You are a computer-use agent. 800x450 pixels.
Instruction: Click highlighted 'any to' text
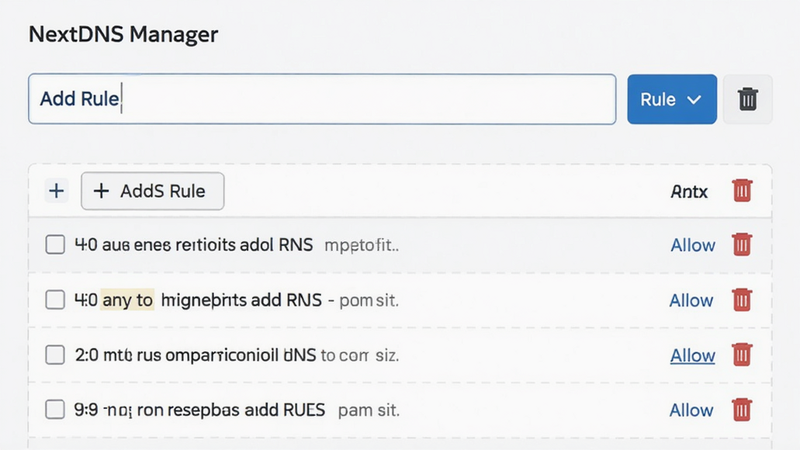pos(128,300)
